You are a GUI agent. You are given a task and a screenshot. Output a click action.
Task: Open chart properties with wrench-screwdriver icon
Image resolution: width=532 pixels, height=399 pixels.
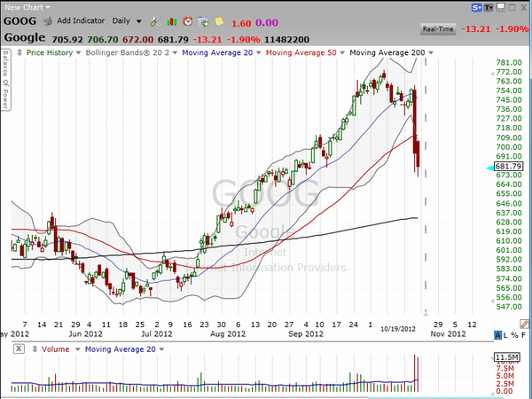pyautogui.click(x=155, y=21)
